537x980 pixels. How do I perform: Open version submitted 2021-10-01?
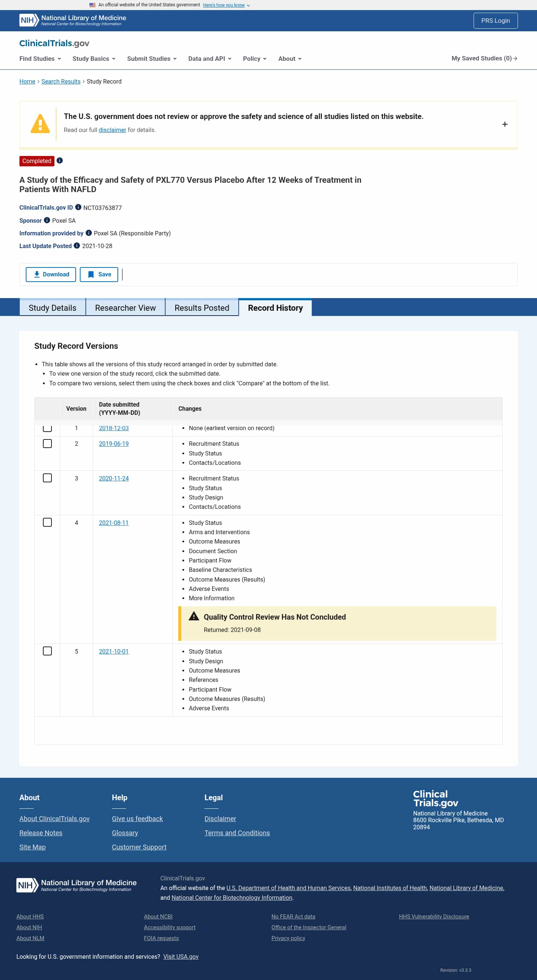click(x=114, y=651)
